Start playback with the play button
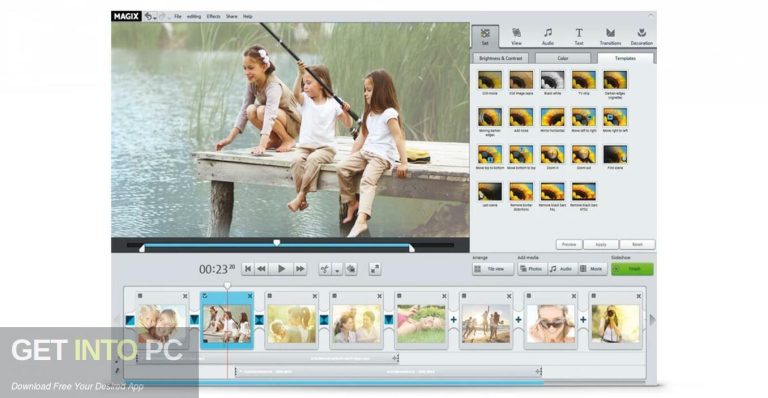 (x=281, y=269)
